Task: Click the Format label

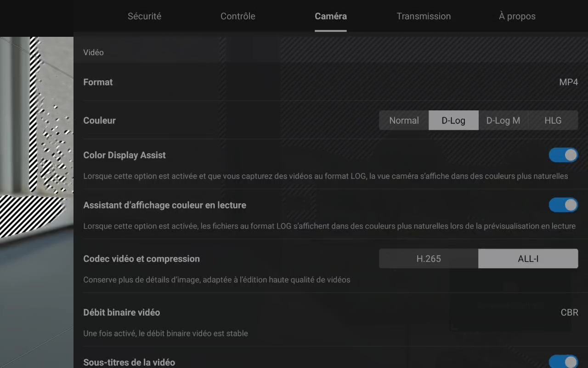Action: 98,82
